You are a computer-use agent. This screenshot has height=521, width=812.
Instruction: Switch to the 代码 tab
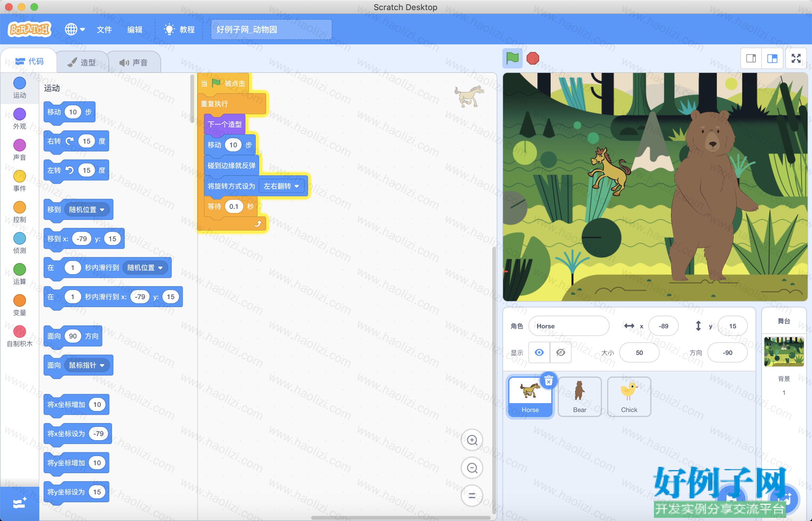(x=29, y=61)
